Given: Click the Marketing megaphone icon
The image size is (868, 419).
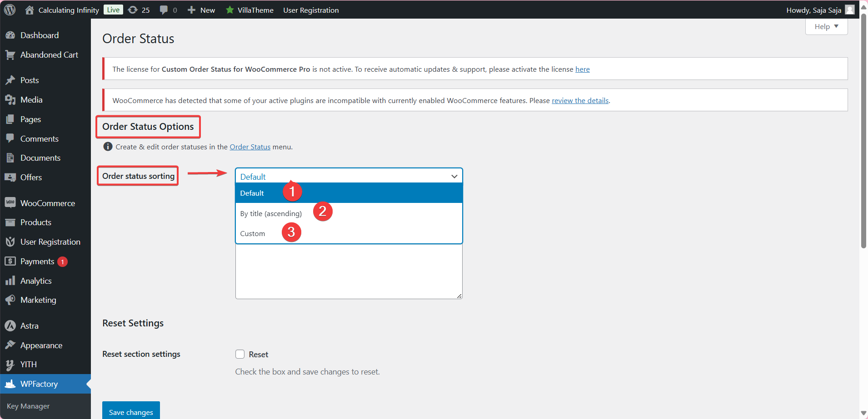Looking at the screenshot, I should click(x=11, y=300).
